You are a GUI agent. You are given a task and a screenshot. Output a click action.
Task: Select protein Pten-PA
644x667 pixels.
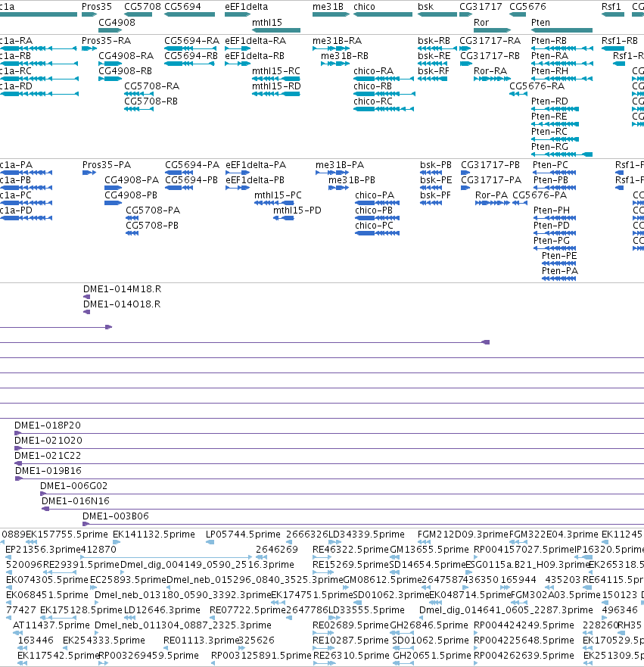tap(560, 271)
